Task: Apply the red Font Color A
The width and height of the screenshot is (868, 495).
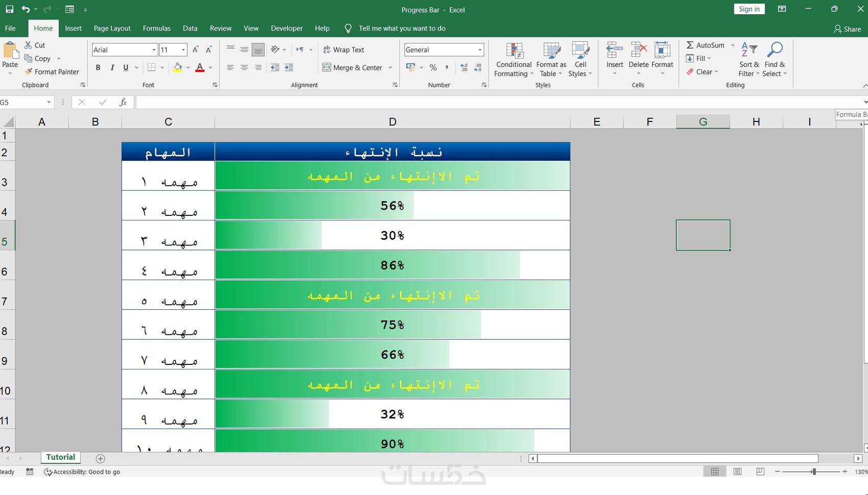Action: (x=200, y=67)
